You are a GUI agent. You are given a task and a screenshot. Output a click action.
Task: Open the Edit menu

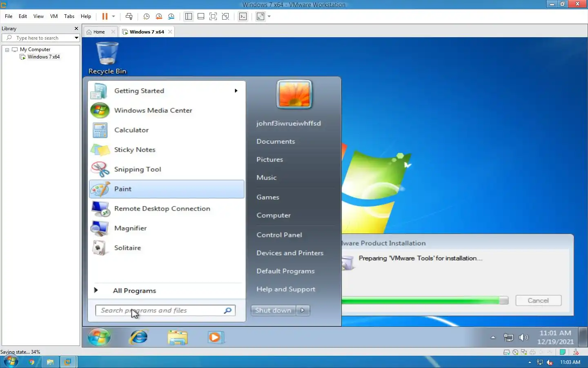(23, 16)
